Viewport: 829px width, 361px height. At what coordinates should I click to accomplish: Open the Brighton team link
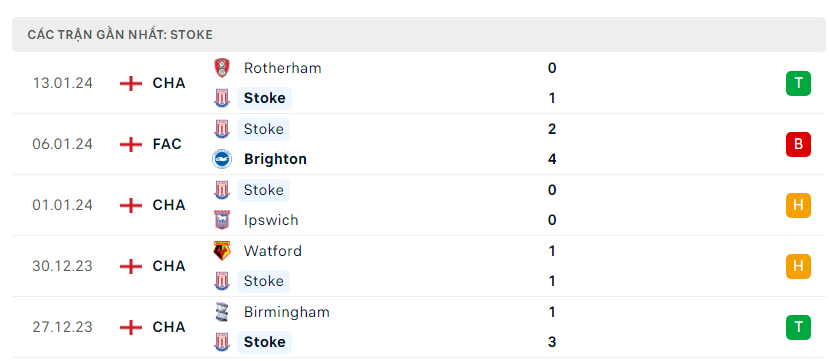click(x=275, y=159)
